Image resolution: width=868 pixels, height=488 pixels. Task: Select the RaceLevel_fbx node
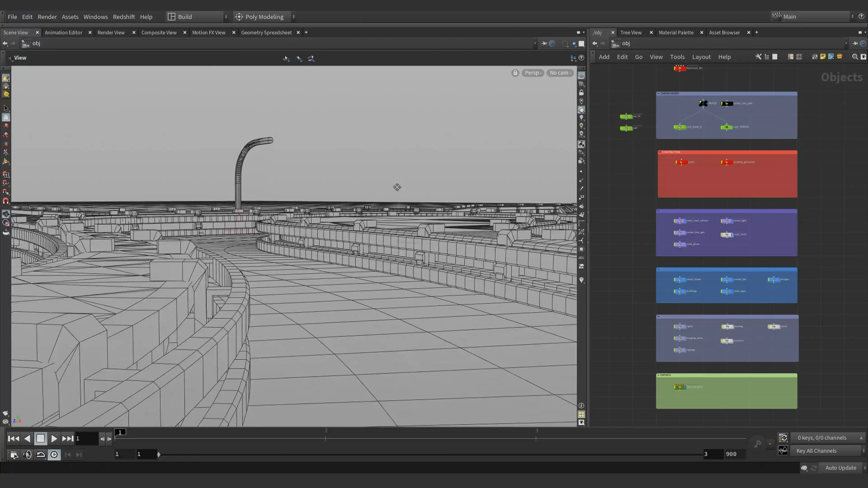click(680, 68)
